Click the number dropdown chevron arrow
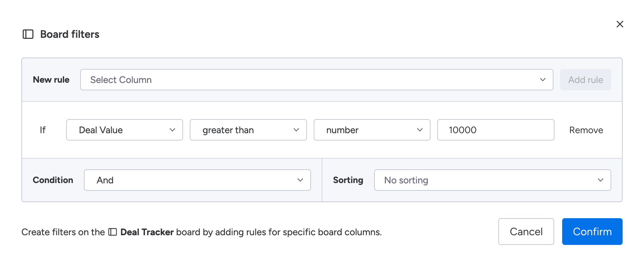The height and width of the screenshot is (261, 644). click(x=420, y=130)
